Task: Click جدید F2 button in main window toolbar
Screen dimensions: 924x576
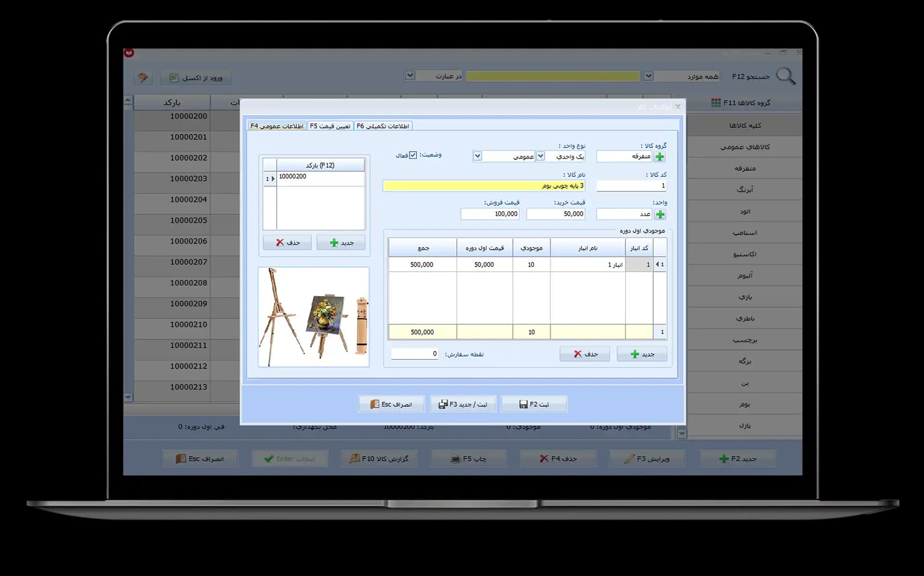Action: pyautogui.click(x=738, y=458)
